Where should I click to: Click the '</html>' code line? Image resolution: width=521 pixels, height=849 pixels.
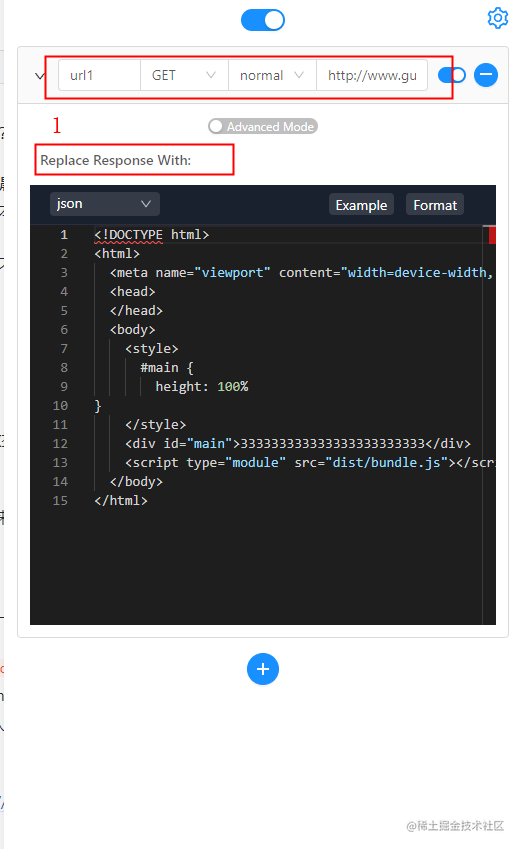121,500
